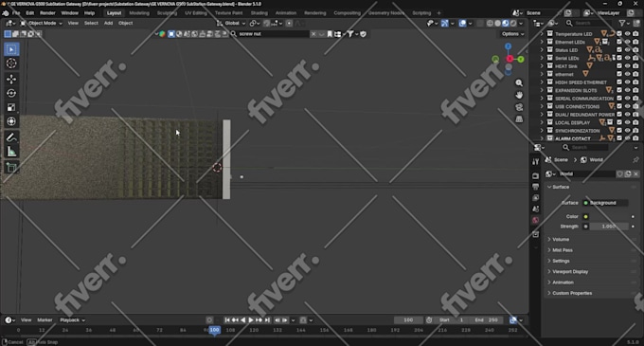Select the Annotate tool
The height and width of the screenshot is (346, 644).
coord(11,137)
